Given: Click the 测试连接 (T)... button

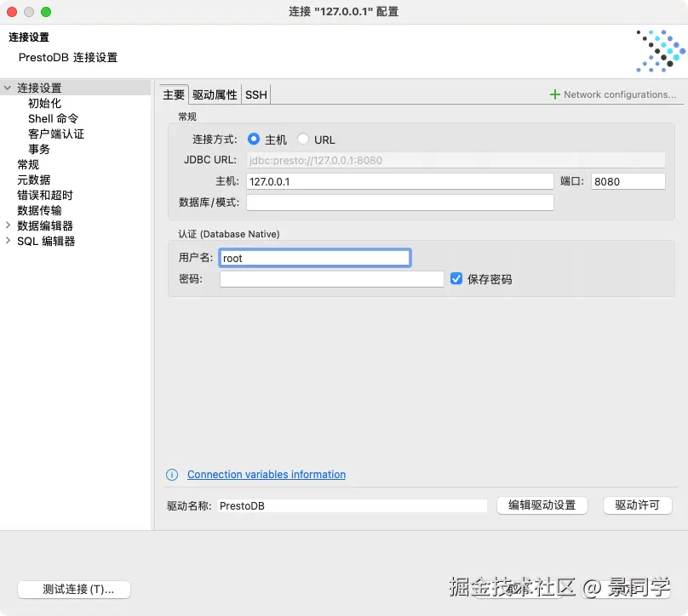Looking at the screenshot, I should [74, 590].
